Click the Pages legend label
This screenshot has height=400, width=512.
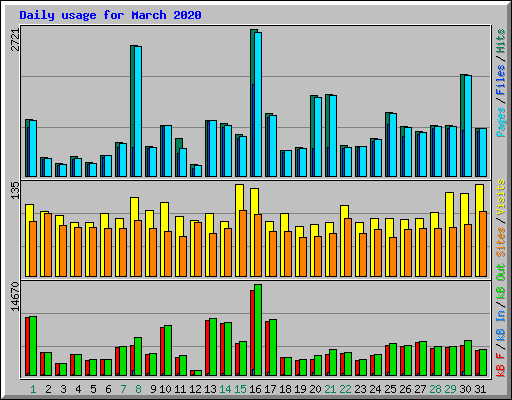click(x=501, y=122)
